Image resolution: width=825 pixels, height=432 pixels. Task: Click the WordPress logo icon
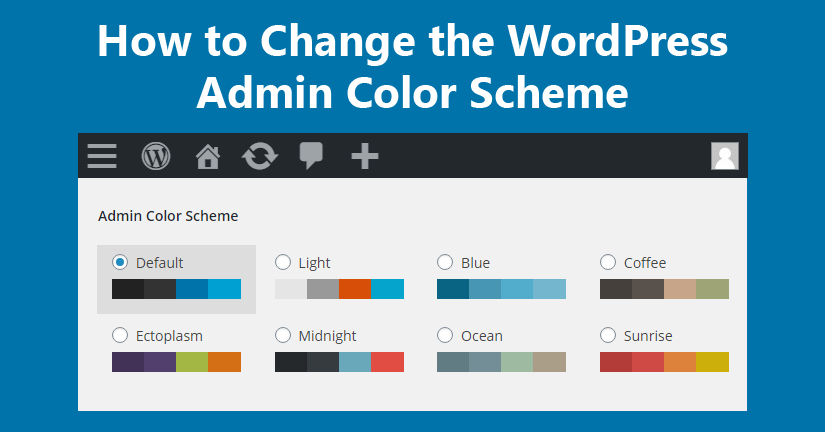(156, 156)
